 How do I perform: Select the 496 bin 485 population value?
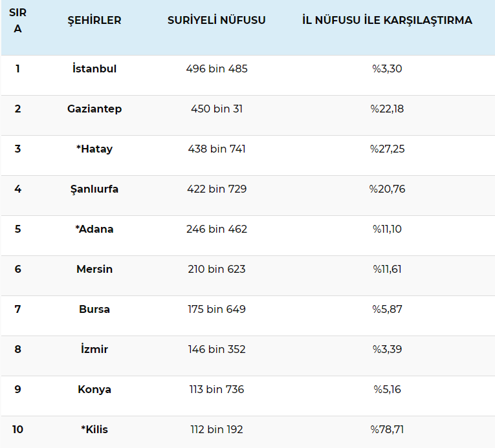pos(217,69)
